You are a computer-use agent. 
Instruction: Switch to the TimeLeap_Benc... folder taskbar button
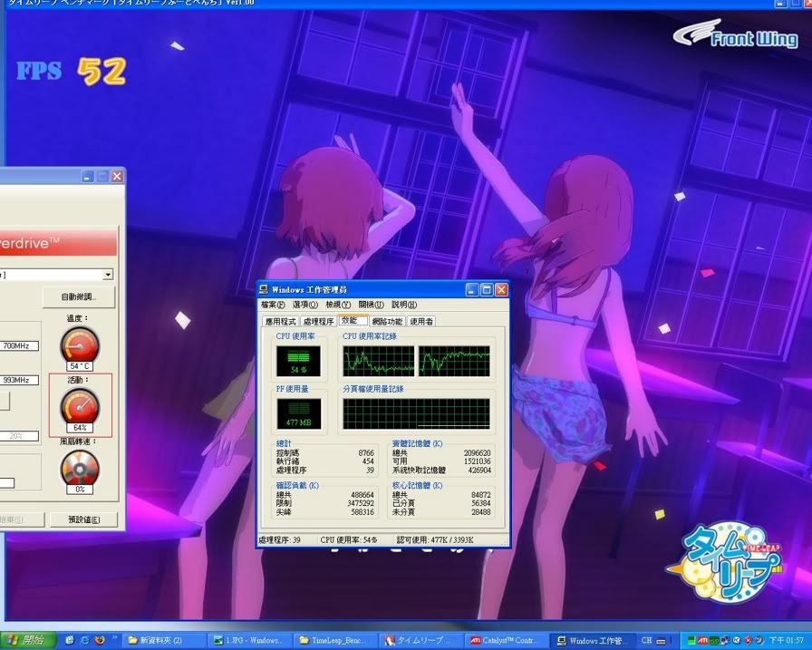pos(335,641)
